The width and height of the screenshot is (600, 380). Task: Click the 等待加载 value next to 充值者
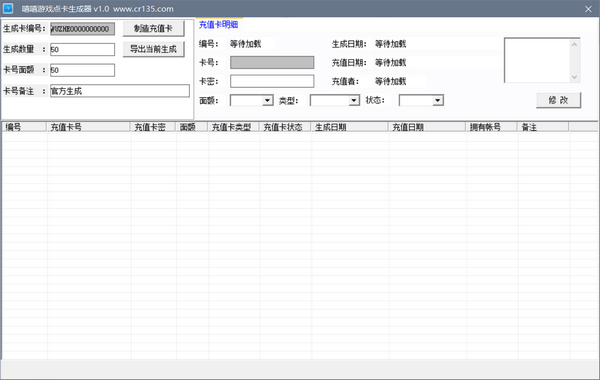[x=390, y=81]
